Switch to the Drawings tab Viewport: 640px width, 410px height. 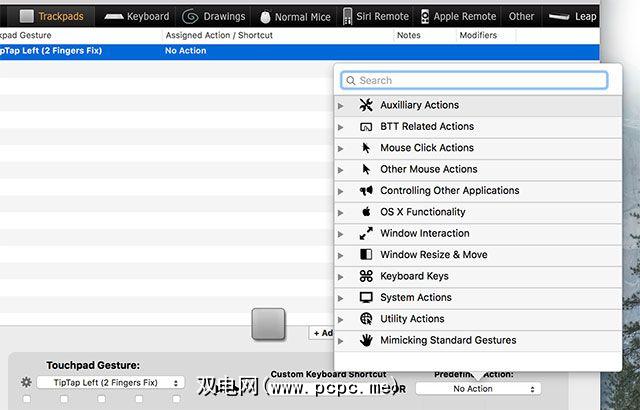(213, 16)
